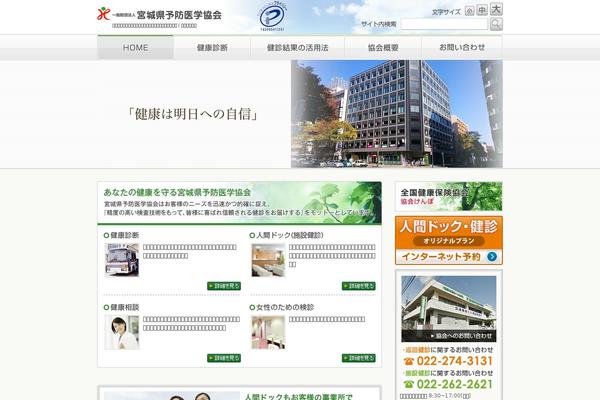Click the あなたの健康を守る宮城県予防医学協会 banner

(240, 203)
